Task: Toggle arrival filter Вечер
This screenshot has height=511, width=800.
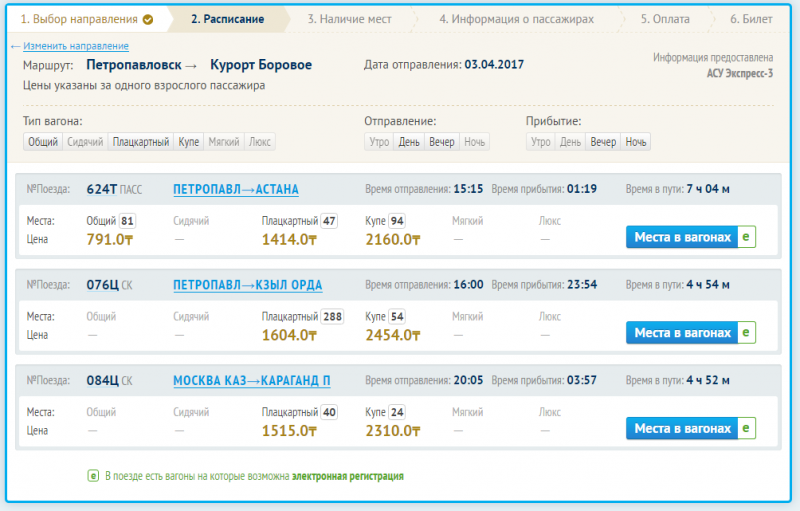Action: tap(603, 142)
